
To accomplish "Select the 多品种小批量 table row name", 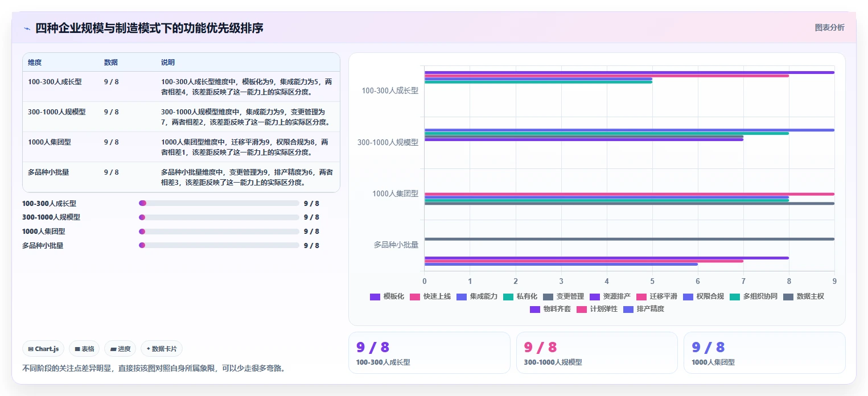I will click(x=48, y=172).
